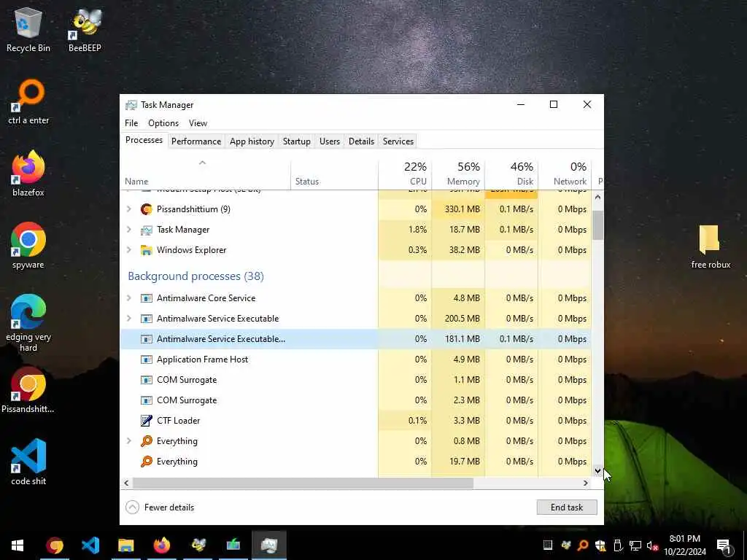Click the muted volume tray icon
Viewport: 747px width, 560px height.
coord(652,545)
